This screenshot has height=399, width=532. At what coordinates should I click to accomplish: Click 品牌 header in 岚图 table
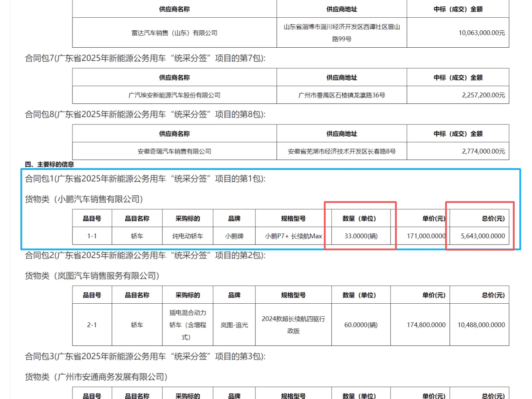(x=234, y=295)
